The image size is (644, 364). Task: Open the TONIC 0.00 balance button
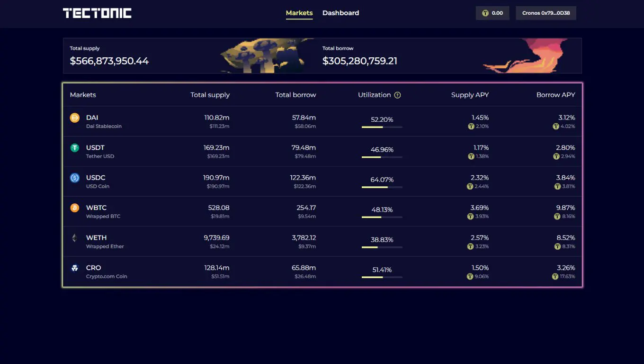[x=492, y=13]
